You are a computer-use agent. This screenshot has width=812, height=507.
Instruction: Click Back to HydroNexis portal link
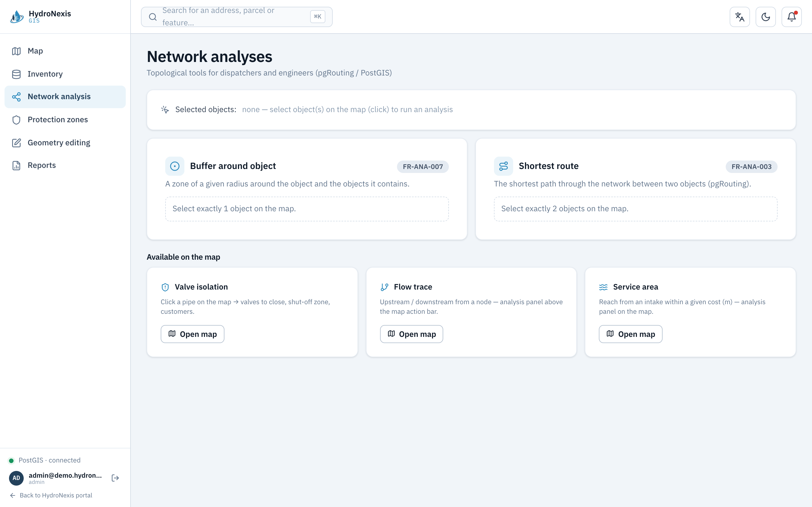click(51, 495)
